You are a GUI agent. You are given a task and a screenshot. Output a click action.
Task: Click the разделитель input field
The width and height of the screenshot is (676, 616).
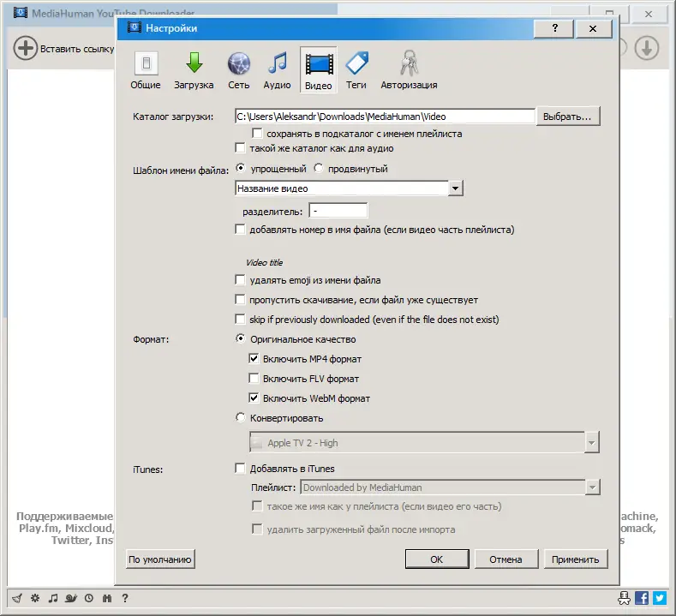[338, 211]
